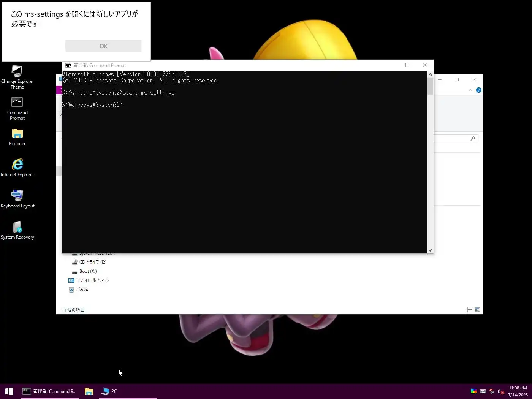This screenshot has height=399, width=532.
Task: Close the Explorer window
Action: (x=474, y=79)
